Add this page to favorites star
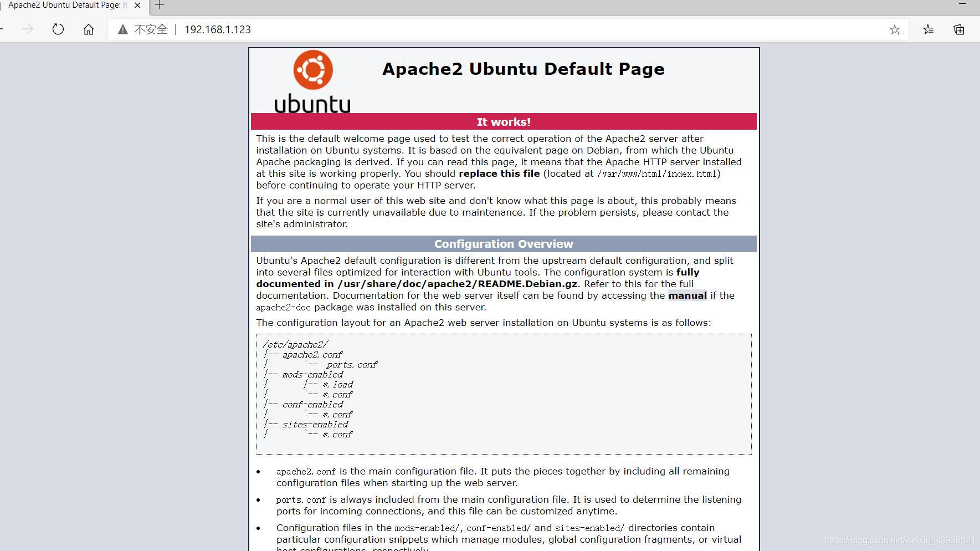This screenshot has width=980, height=551. click(895, 29)
